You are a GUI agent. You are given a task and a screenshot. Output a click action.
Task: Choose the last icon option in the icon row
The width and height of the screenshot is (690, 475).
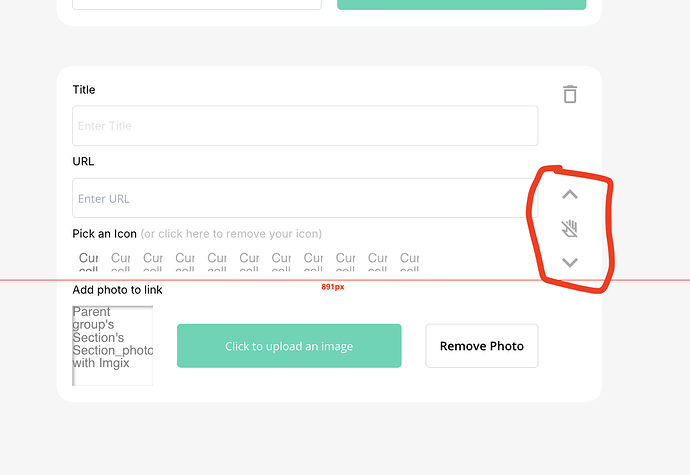point(410,261)
